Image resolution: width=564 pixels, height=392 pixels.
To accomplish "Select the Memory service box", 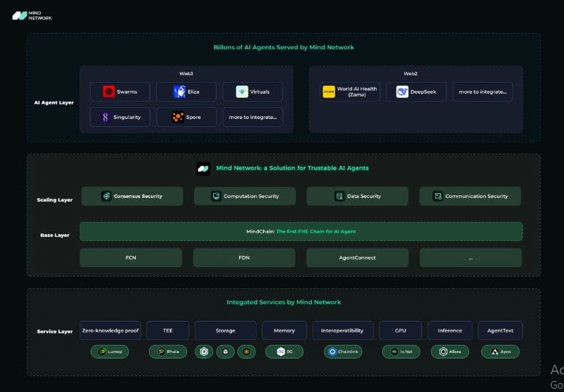I will point(284,331).
